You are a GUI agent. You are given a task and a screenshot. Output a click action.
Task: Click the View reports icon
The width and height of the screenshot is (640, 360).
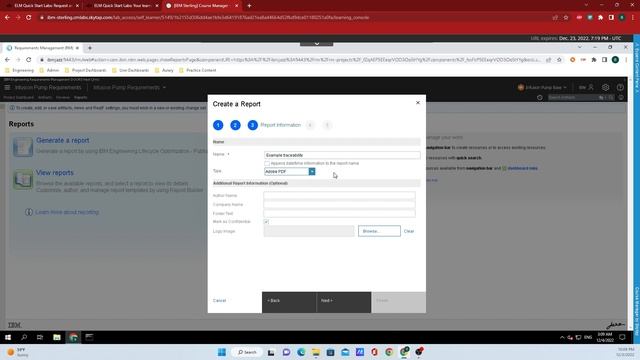point(22,179)
